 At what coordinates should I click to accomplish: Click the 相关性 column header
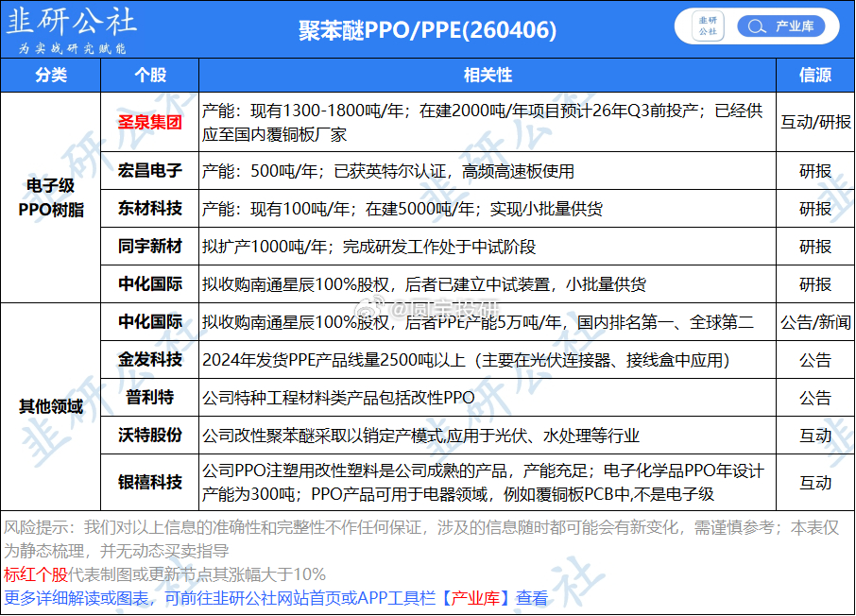pyautogui.click(x=488, y=75)
